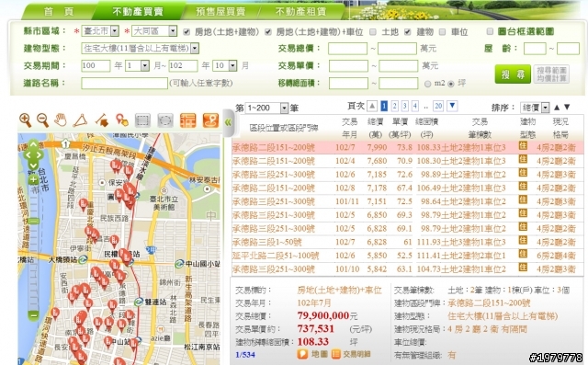This screenshot has height=365, width=588.
Task: Pan the map up using arrow pad
Action: pos(33,144)
